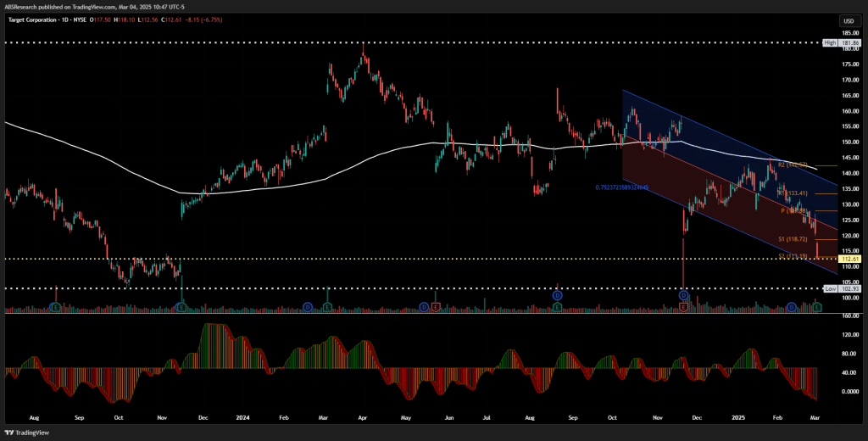
Task: Click the red earnings marker in November 2024
Action: [684, 307]
